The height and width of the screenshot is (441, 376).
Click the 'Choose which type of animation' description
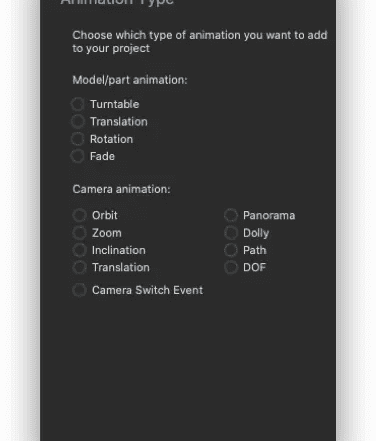tap(200, 42)
